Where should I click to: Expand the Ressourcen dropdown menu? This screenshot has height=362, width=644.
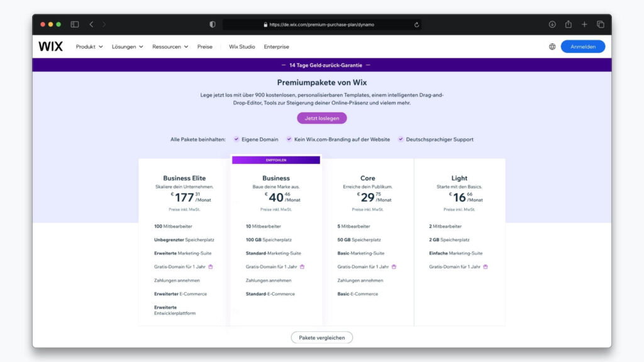pyautogui.click(x=170, y=47)
